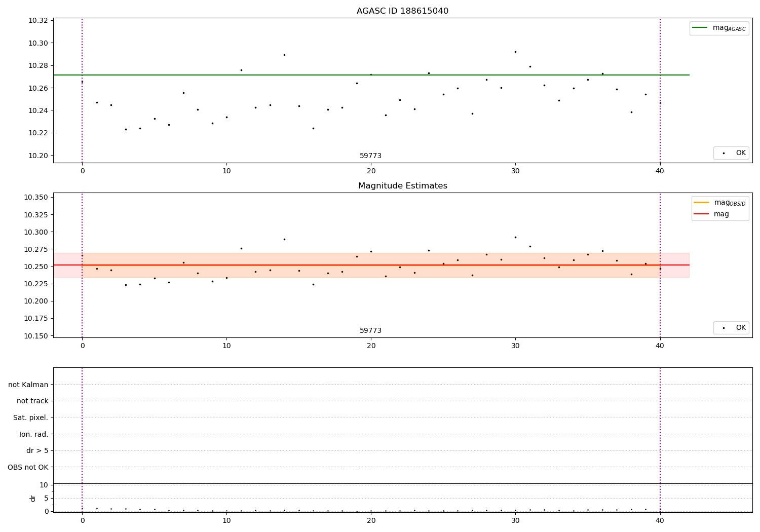Image resolution: width=760 pixels, height=532 pixels.
Task: Click the 'Ion. rad.' axis label
Action: [x=34, y=434]
